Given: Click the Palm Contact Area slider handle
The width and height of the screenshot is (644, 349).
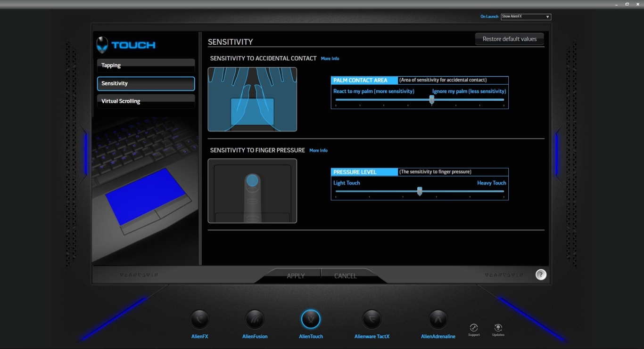Looking at the screenshot, I should pyautogui.click(x=432, y=100).
